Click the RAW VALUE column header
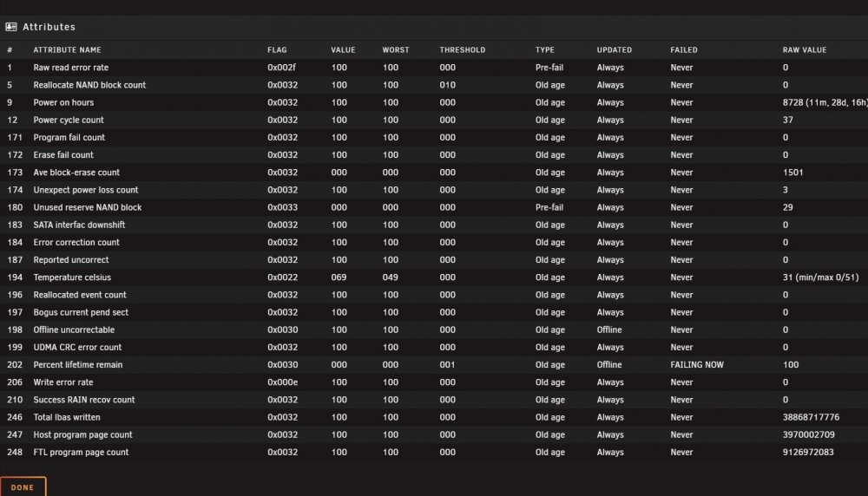Image resolution: width=868 pixels, height=496 pixels. 805,49
